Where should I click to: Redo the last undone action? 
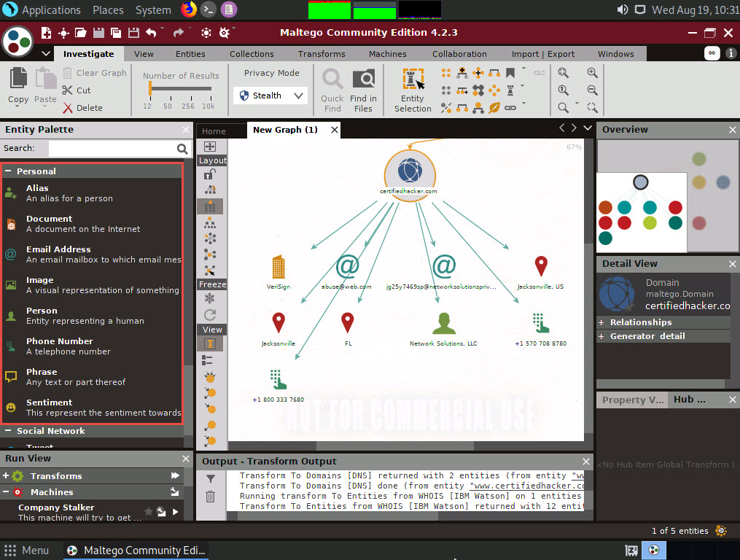178,33
